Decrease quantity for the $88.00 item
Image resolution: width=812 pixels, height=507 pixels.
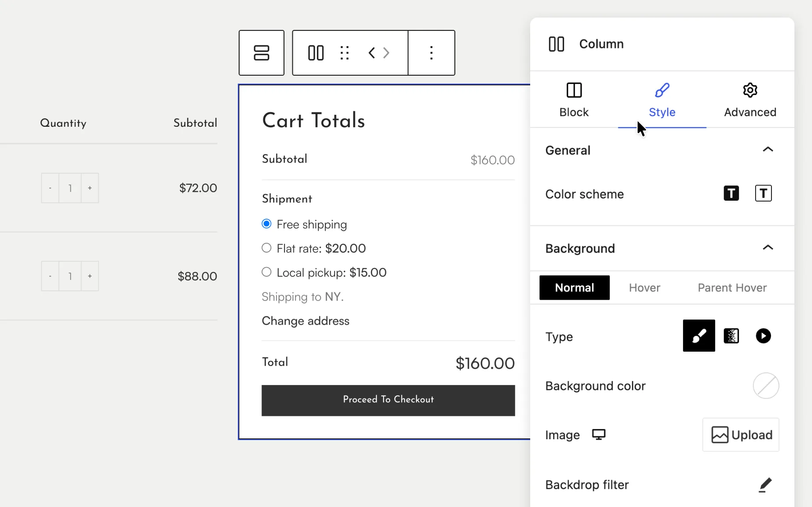point(50,276)
